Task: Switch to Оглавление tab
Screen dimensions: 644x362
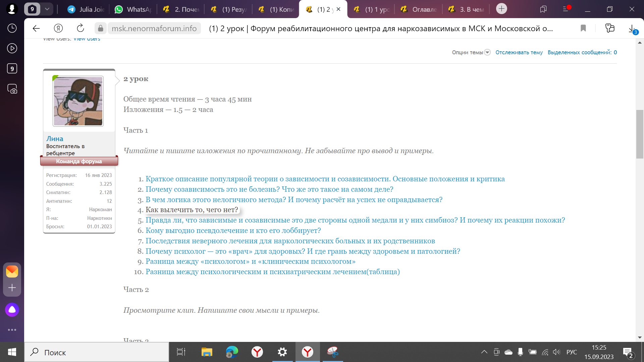Action: [419, 9]
